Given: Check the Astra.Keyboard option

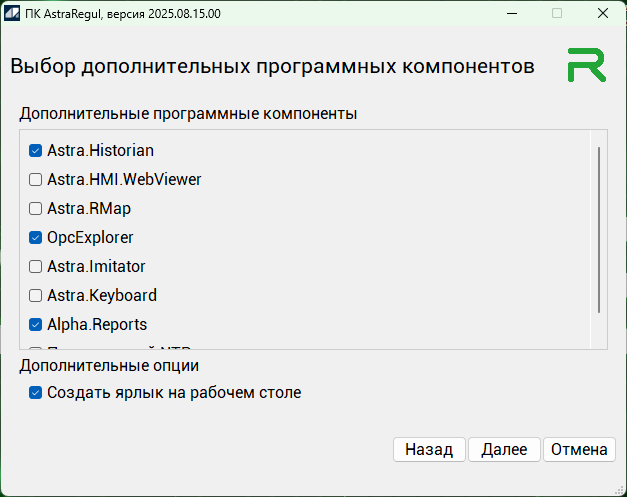Looking at the screenshot, I should 36,296.
